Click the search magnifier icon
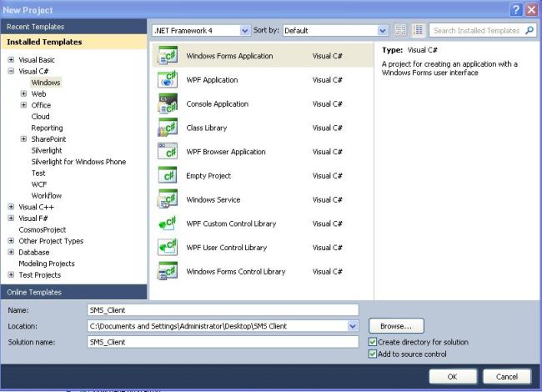This screenshot has width=542, height=392. pos(529,30)
